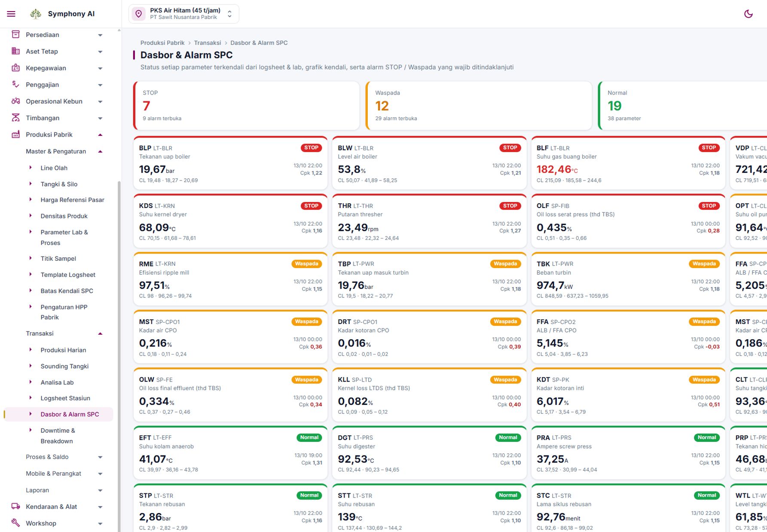This screenshot has width=767, height=532.
Task: Collapse Master & Pengaturan submenu
Action: click(x=100, y=151)
